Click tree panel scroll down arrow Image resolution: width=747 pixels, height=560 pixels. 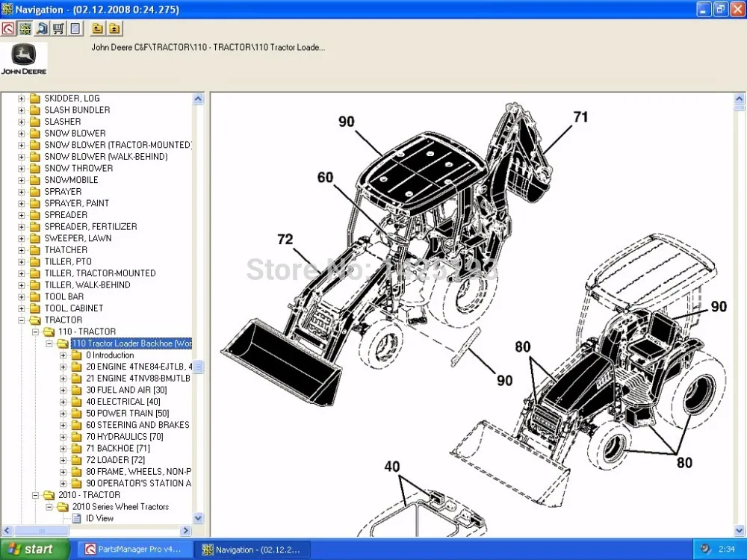tap(198, 518)
